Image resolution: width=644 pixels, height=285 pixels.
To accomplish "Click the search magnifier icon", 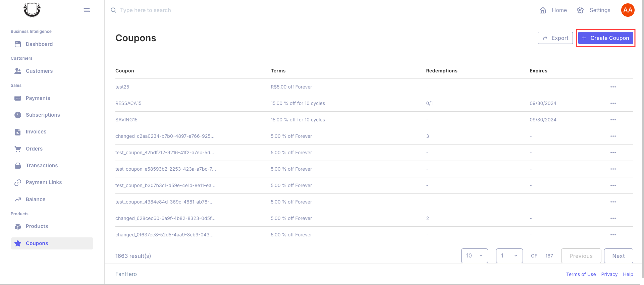I will 113,10.
